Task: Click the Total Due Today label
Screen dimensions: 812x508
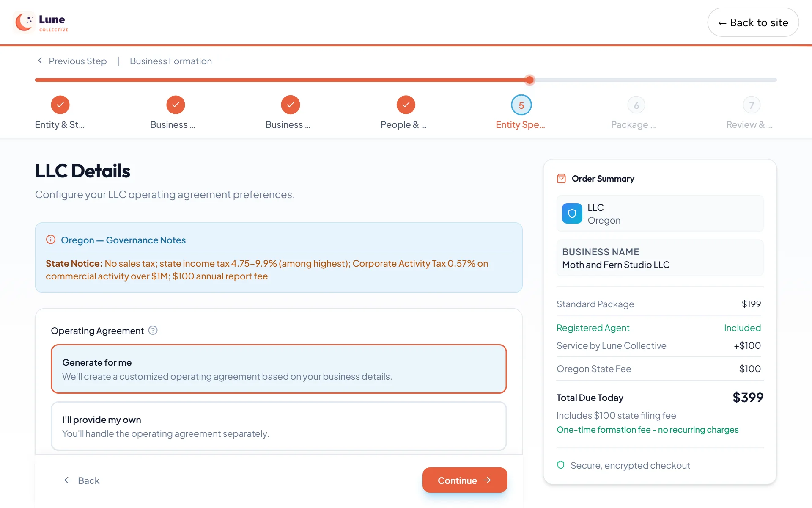Action: point(590,398)
